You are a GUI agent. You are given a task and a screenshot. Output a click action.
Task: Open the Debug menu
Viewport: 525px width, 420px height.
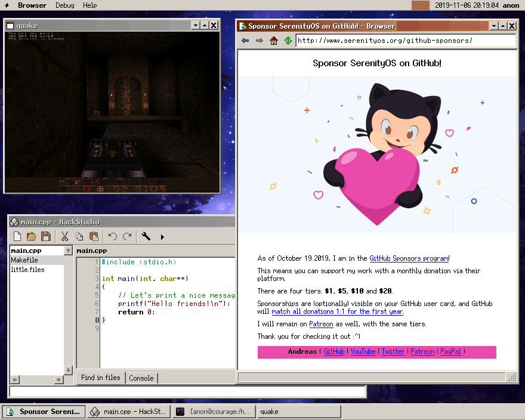click(65, 5)
